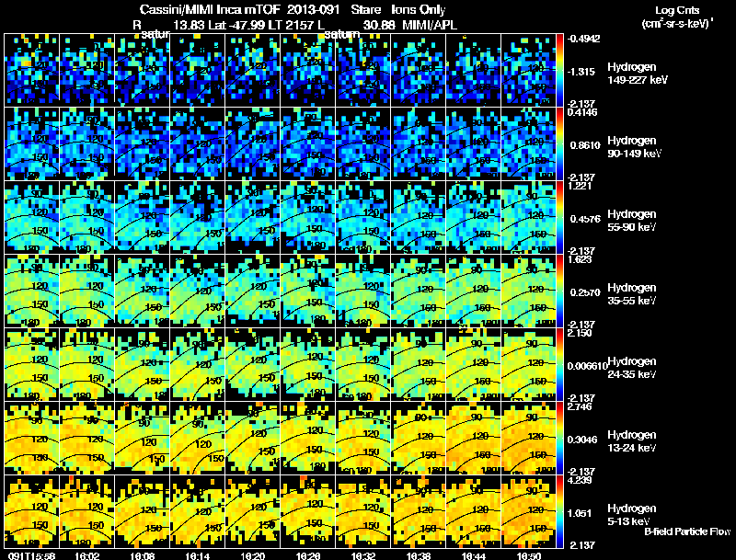The width and height of the screenshot is (736, 560).
Task: Click the color bar beside Hydrogen 5-13 keV
Action: click(559, 511)
